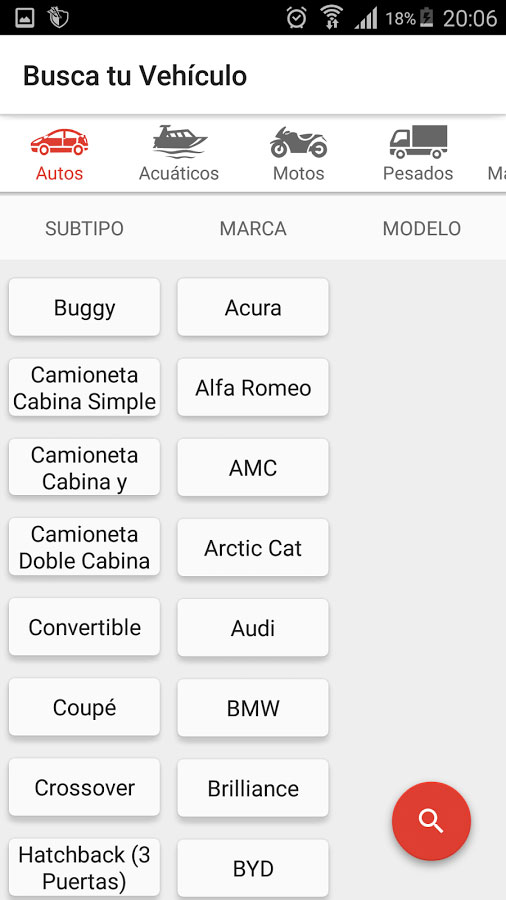506x900 pixels.
Task: Select the Alfa Romeo brand
Action: [x=253, y=387]
